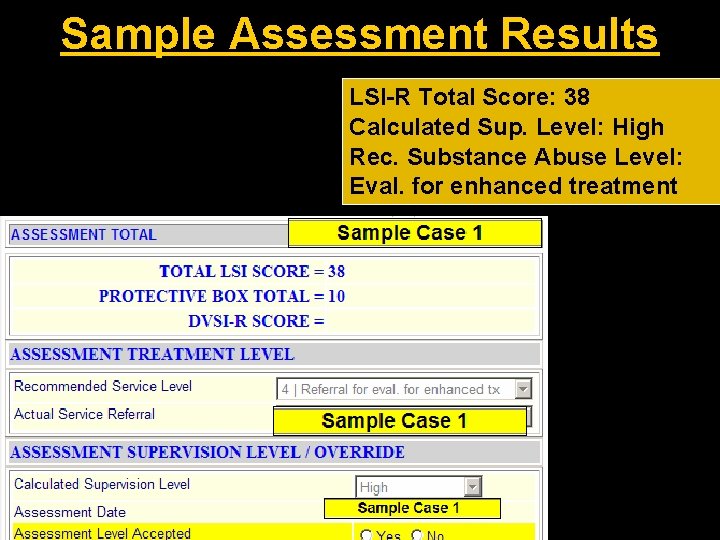Click the PROTECTIVE BOX TOTAL = 10 text

tap(222, 296)
